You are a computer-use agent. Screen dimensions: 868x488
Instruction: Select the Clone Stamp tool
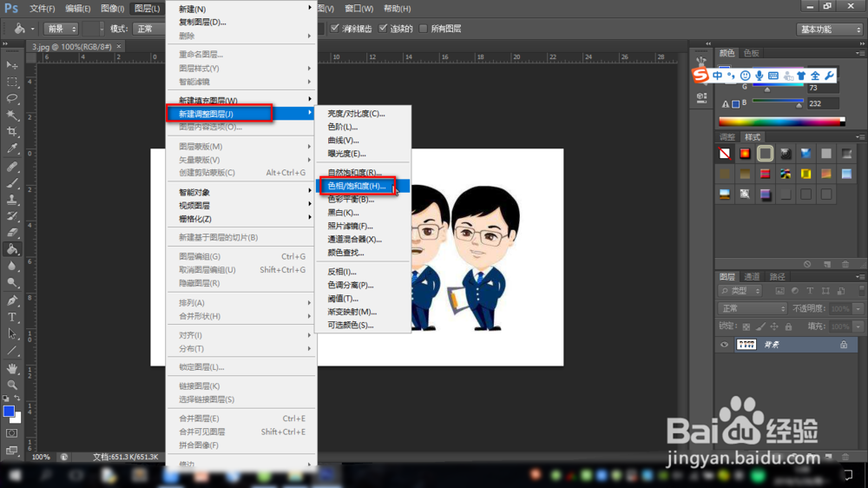pyautogui.click(x=11, y=200)
